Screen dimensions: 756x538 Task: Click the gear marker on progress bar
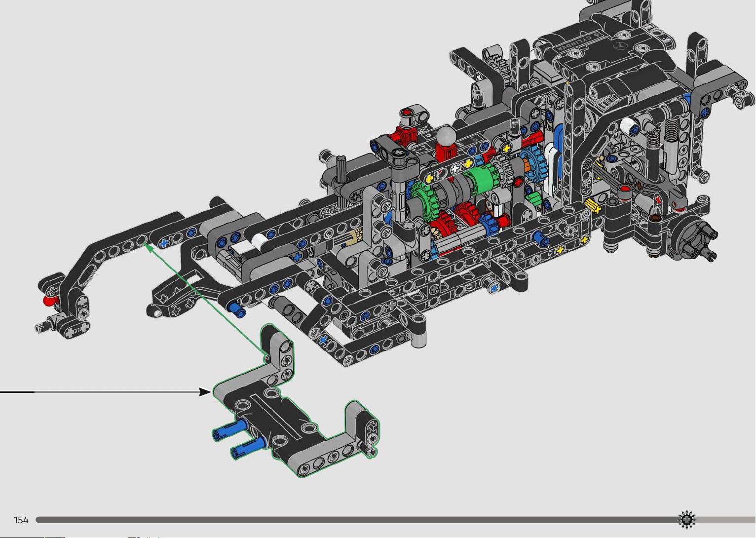[686, 520]
